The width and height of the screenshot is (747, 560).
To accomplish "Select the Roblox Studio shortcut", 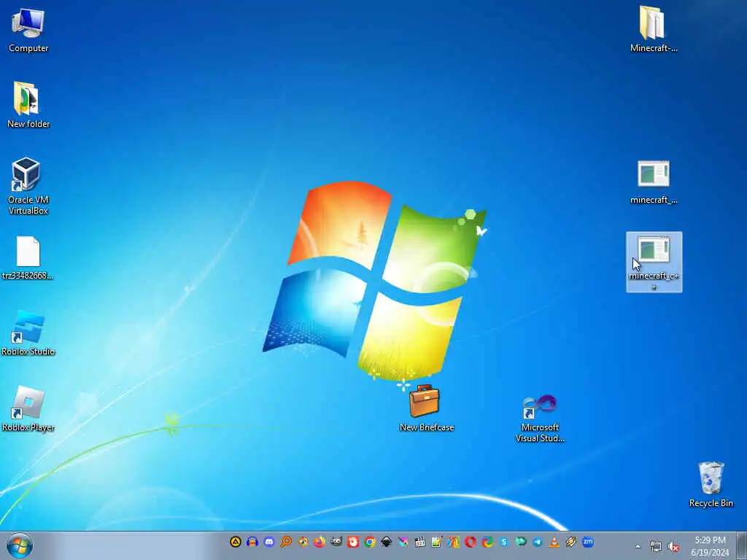I will [28, 332].
